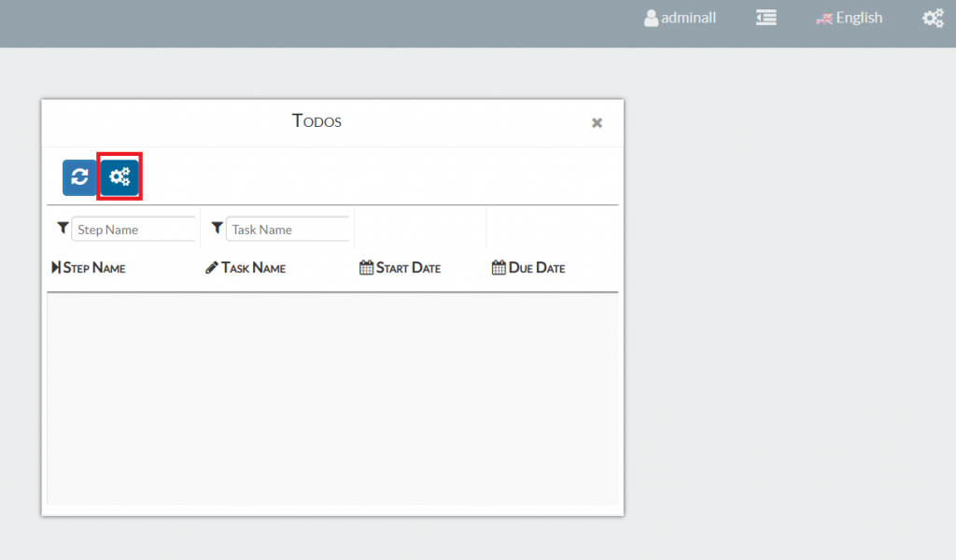Click the empty Todos grid area
The height and width of the screenshot is (560, 956).
coord(332,399)
